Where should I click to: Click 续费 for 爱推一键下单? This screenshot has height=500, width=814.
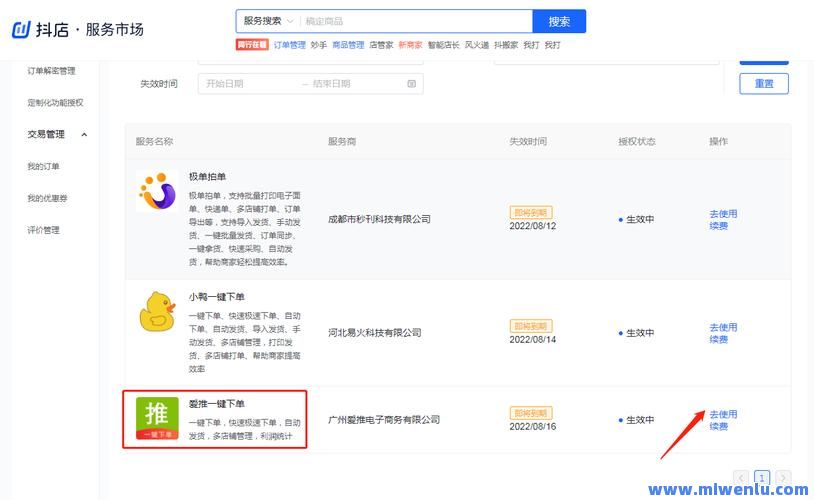pos(718,426)
